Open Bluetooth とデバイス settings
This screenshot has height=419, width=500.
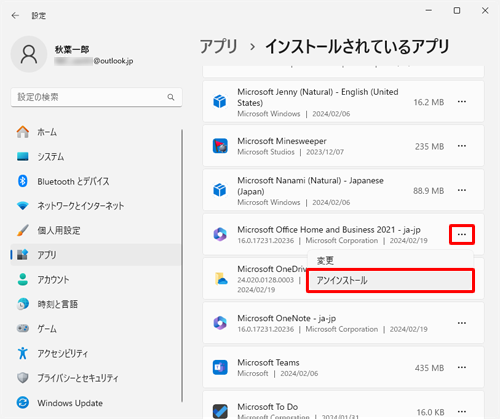[96, 181]
